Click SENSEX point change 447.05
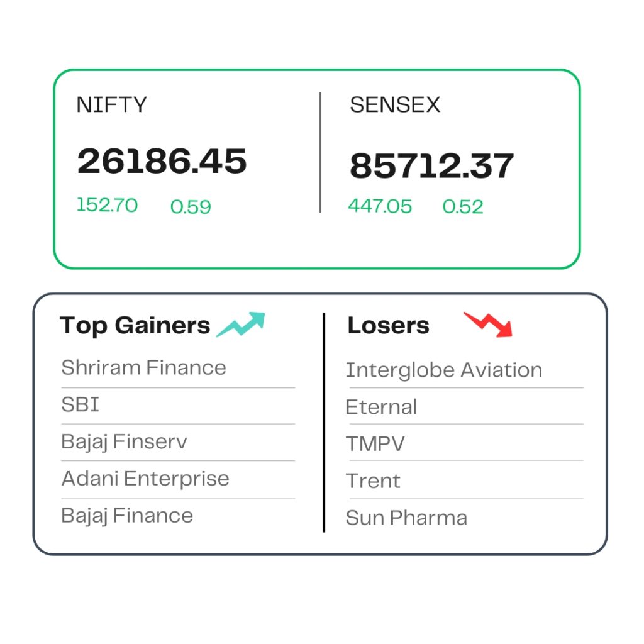 click(380, 206)
